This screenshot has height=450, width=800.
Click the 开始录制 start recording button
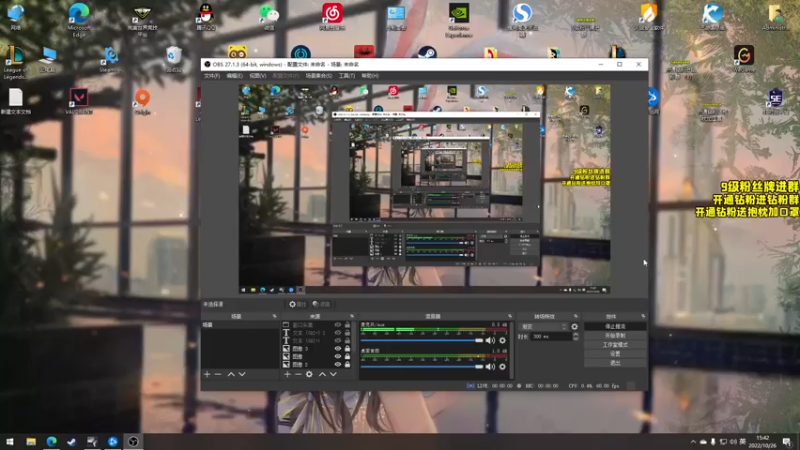615,336
